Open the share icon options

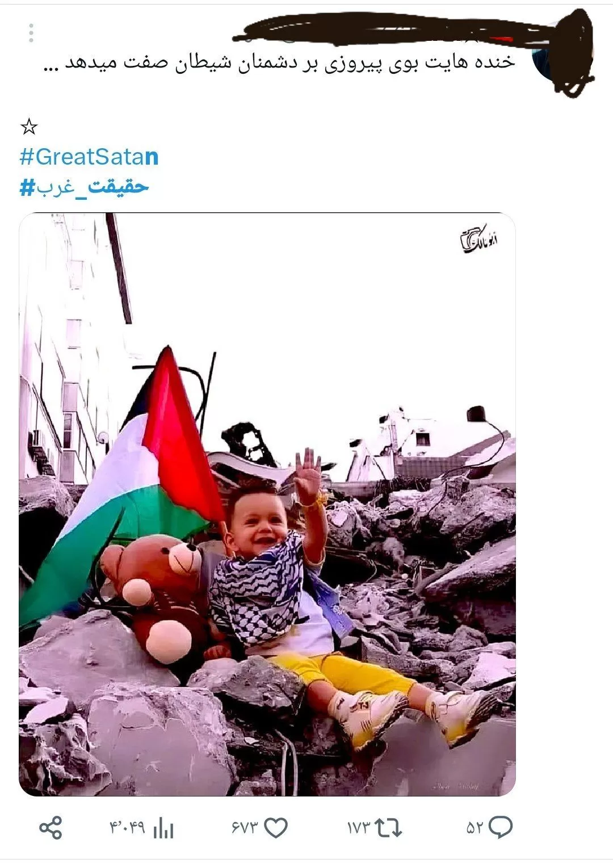tap(51, 828)
